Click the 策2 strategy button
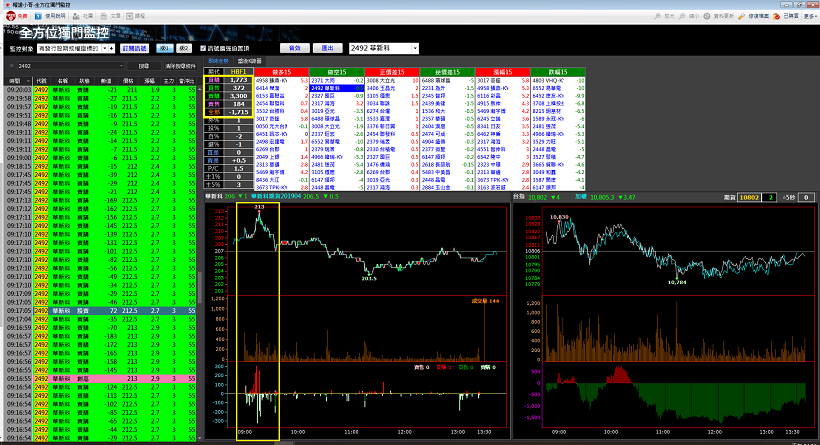The image size is (820, 445). (184, 49)
